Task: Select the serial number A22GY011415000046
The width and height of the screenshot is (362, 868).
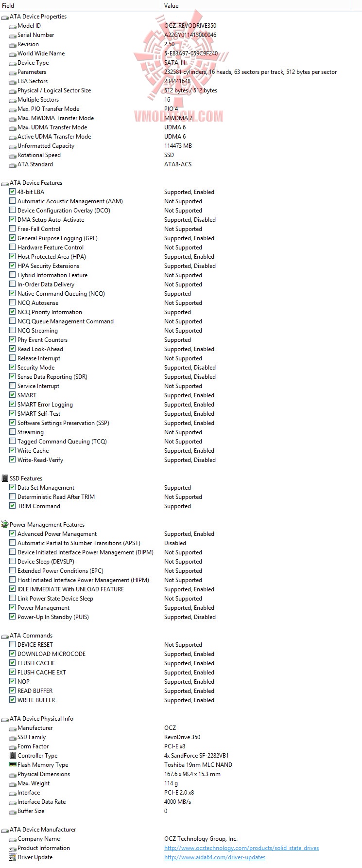Action: [190, 35]
